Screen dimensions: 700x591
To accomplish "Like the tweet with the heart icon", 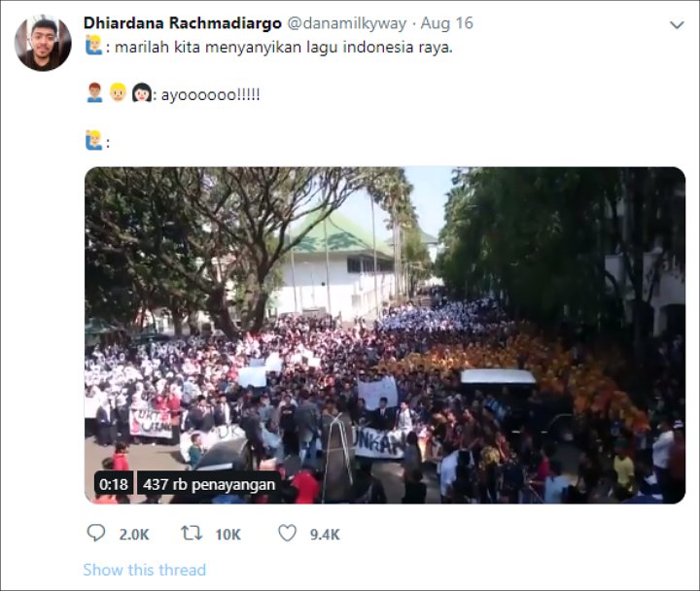I will coord(287,533).
